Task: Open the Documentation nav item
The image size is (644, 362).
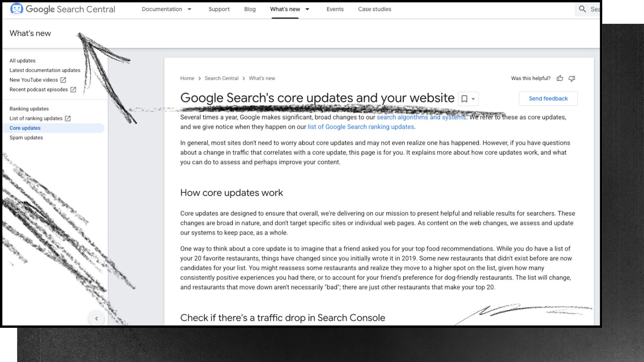Action: click(x=162, y=9)
